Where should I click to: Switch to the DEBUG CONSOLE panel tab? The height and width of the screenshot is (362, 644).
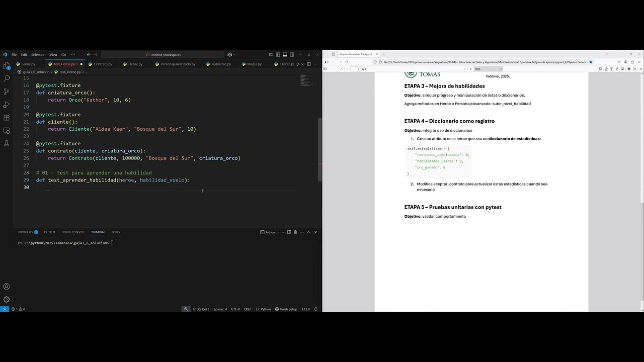(73, 232)
